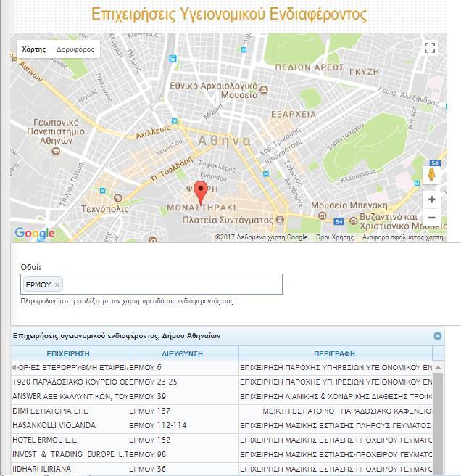Click the train station icon near top
This screenshot has width=461, height=476.
173,59
